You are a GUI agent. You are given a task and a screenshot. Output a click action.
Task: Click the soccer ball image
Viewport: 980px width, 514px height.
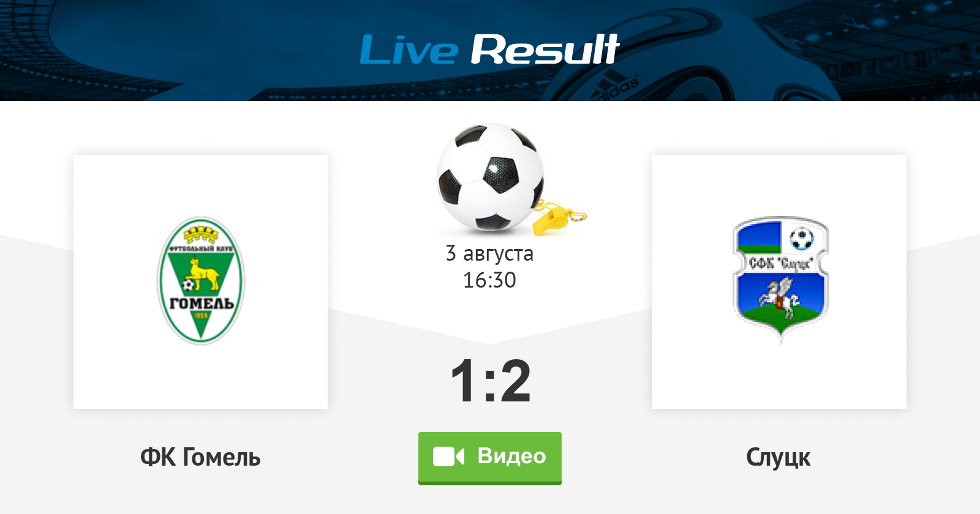click(490, 177)
